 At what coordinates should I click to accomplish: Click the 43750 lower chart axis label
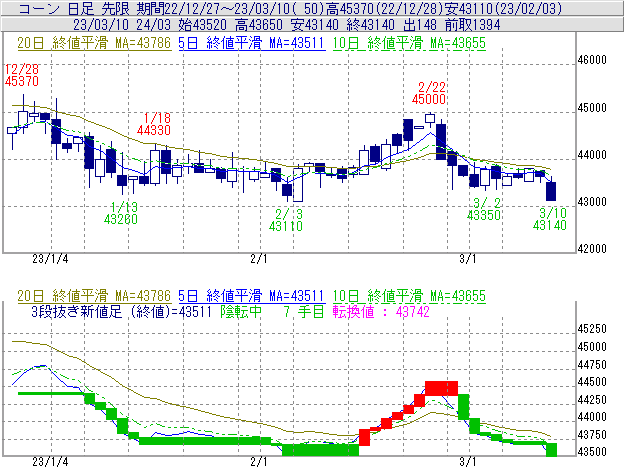click(x=592, y=434)
